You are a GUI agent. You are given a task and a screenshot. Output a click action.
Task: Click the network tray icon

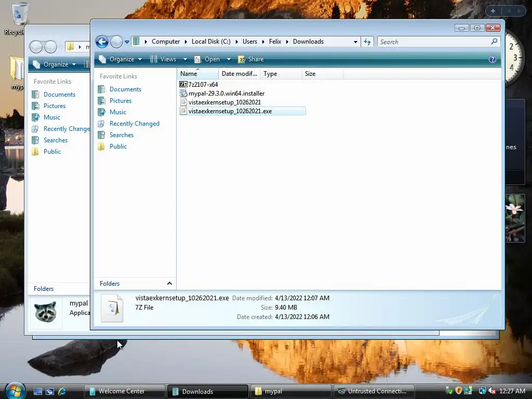tap(482, 391)
